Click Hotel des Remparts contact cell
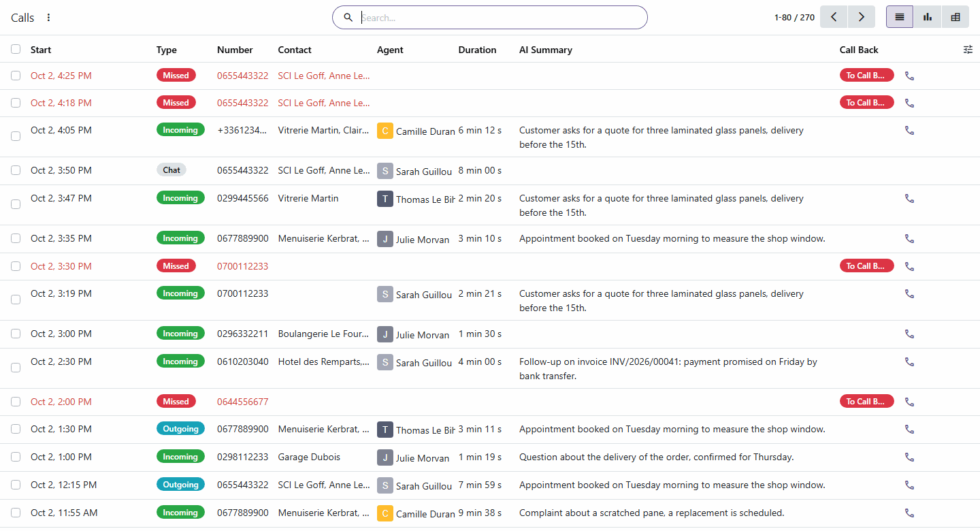The width and height of the screenshot is (980, 531). click(324, 361)
